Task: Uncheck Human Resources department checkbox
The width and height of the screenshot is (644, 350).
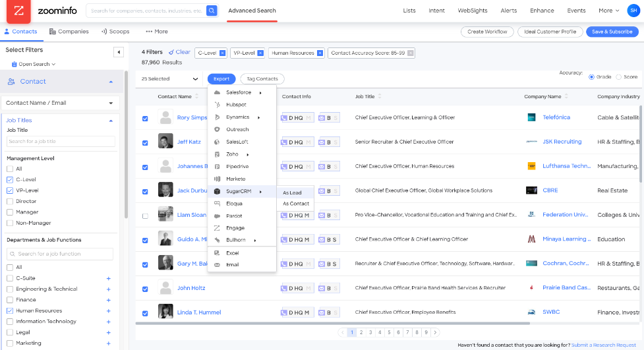Action: click(x=10, y=310)
